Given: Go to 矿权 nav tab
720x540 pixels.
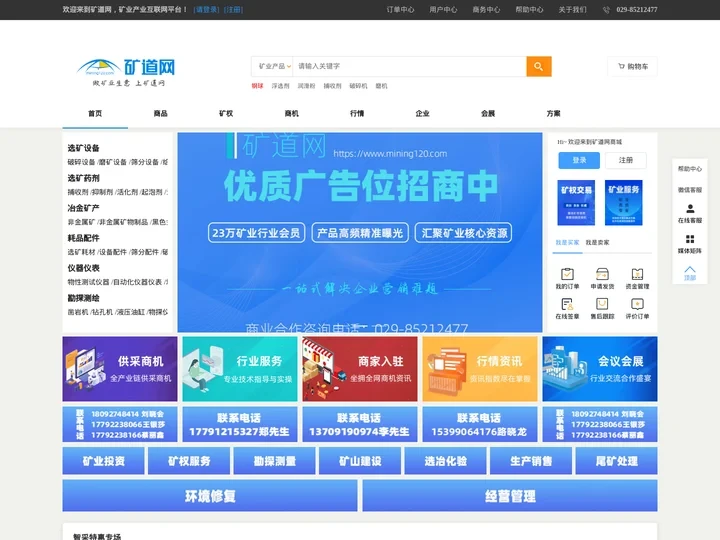Looking at the screenshot, I should [x=226, y=113].
